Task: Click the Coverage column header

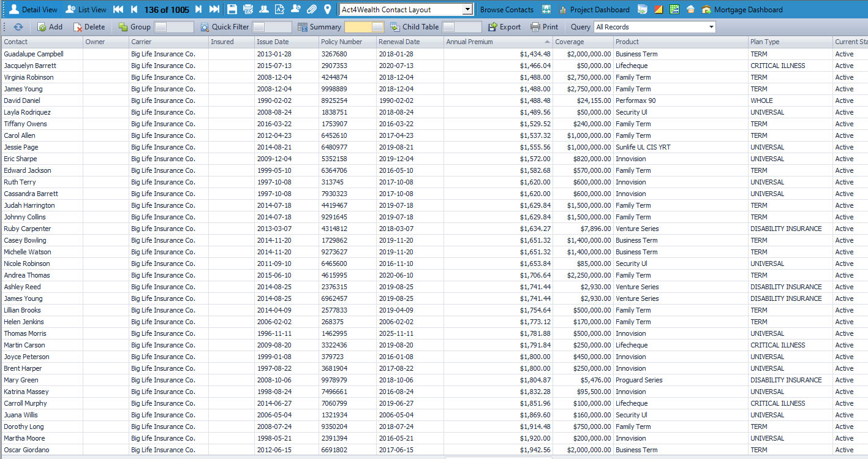Action: (x=583, y=42)
